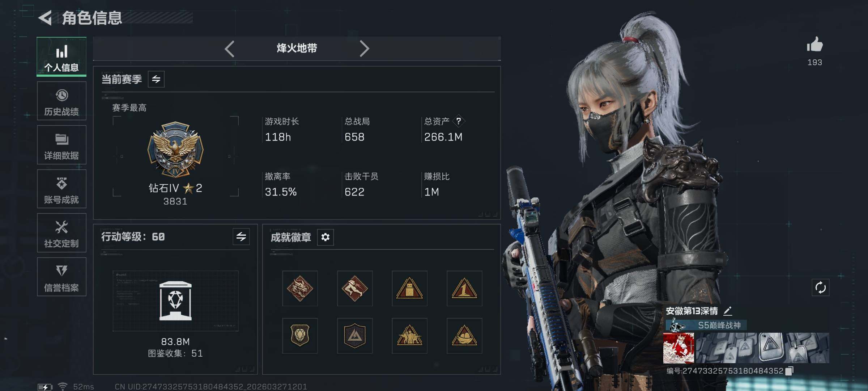Switch to next mode with right arrow
The width and height of the screenshot is (868, 391).
click(x=364, y=49)
